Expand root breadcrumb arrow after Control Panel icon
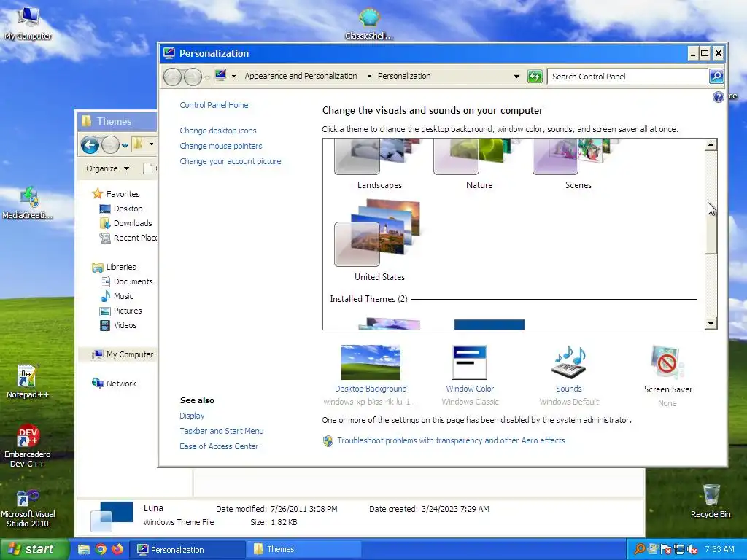The height and width of the screenshot is (560, 747). [233, 76]
